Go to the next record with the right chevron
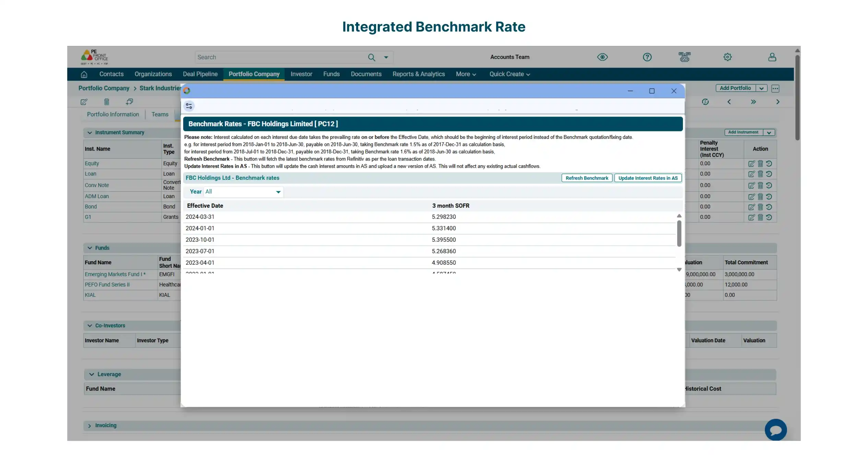 pyautogui.click(x=778, y=102)
